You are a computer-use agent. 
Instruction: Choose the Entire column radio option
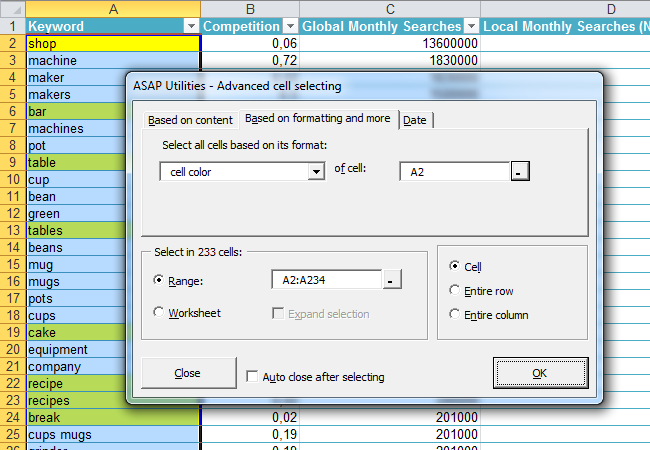pos(455,314)
